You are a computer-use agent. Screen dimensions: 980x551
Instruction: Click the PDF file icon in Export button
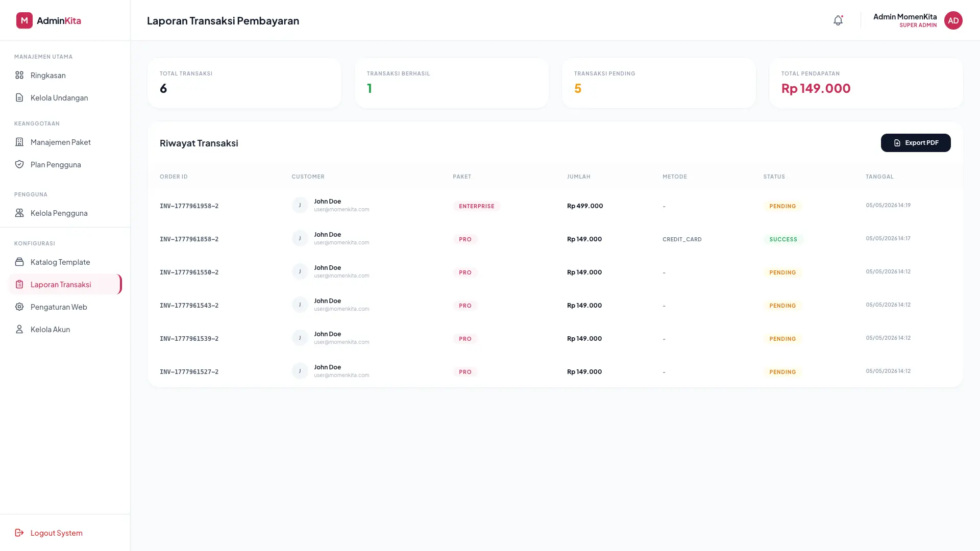tap(897, 143)
